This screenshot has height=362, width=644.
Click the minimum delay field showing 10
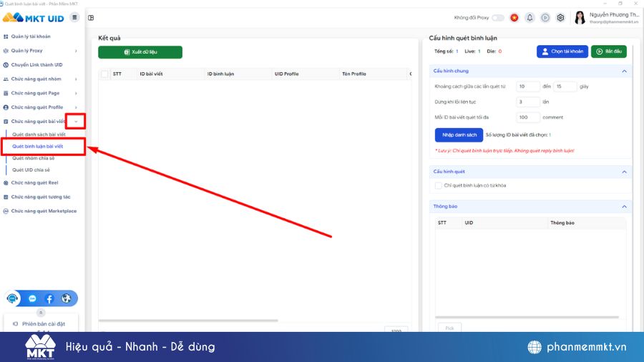[x=528, y=87]
